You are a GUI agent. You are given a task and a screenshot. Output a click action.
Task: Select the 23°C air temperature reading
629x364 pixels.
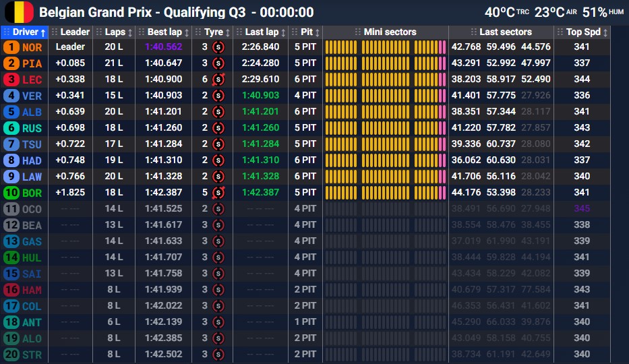pyautogui.click(x=549, y=12)
